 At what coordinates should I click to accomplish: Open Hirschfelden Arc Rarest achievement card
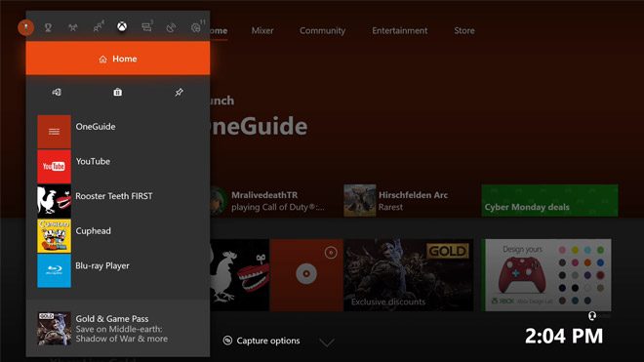click(x=396, y=201)
